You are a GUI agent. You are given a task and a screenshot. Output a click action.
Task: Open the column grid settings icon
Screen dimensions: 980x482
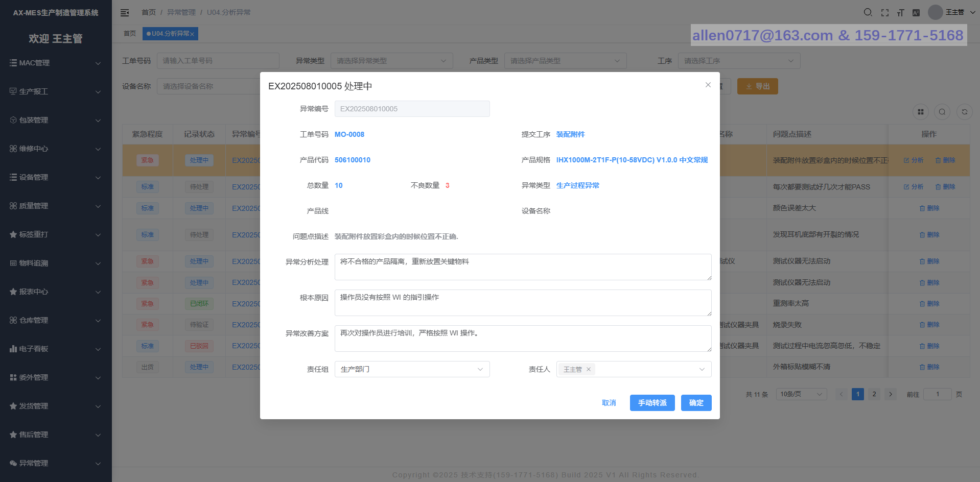click(x=921, y=112)
